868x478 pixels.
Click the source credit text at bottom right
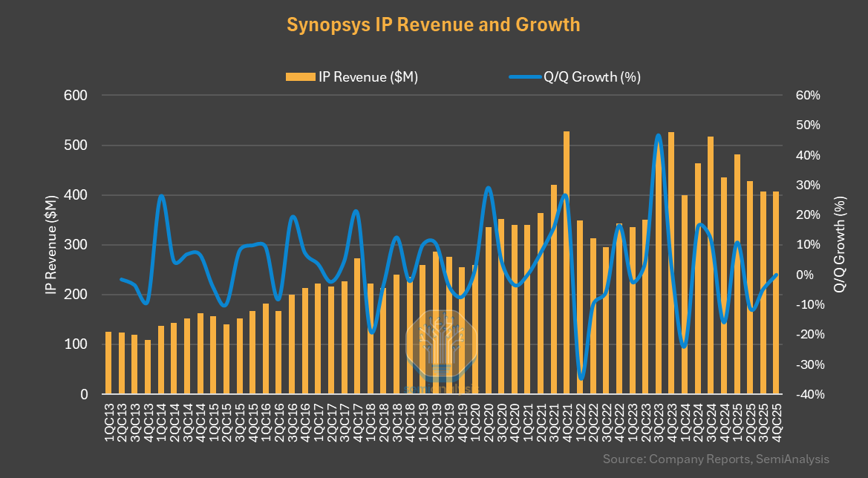pyautogui.click(x=716, y=459)
